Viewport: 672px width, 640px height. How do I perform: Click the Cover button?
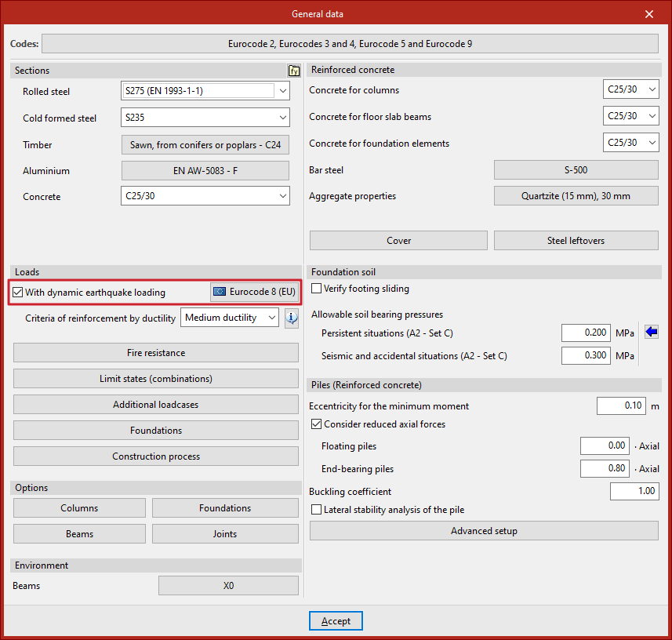click(398, 241)
